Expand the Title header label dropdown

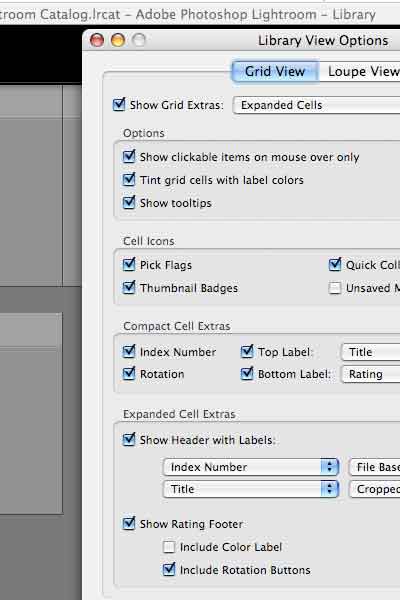(x=251, y=489)
